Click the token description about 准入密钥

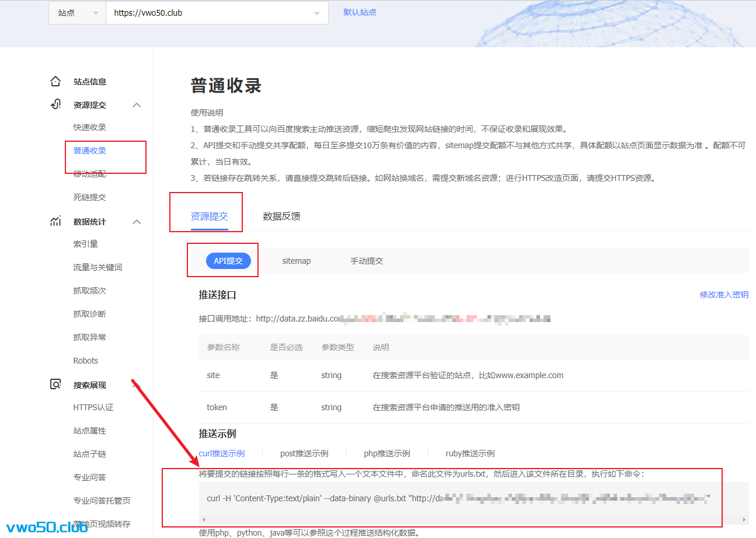[x=447, y=407]
